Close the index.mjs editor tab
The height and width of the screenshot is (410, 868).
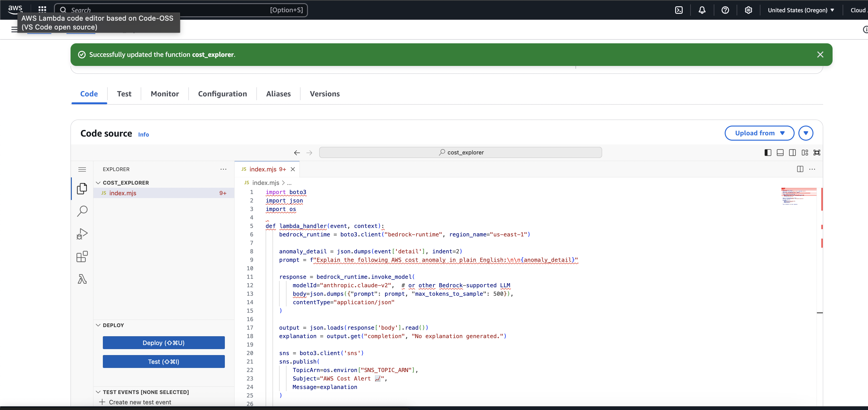click(293, 170)
